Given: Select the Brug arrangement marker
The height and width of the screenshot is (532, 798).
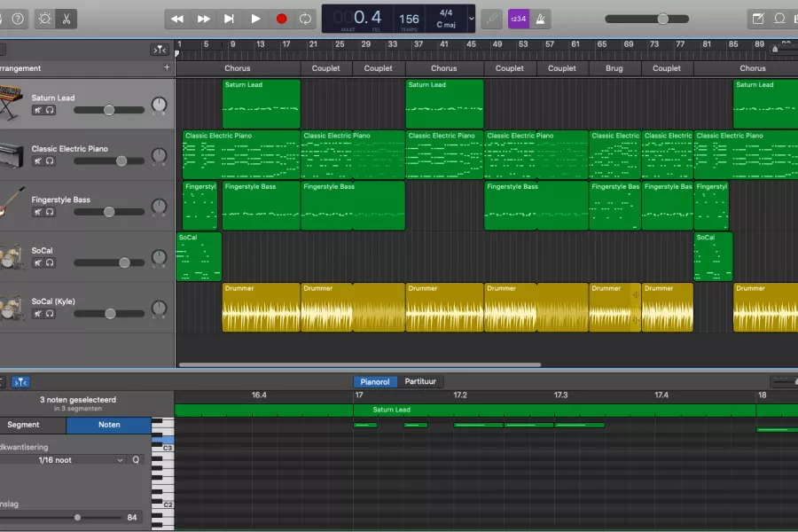Looking at the screenshot, I should 614,68.
